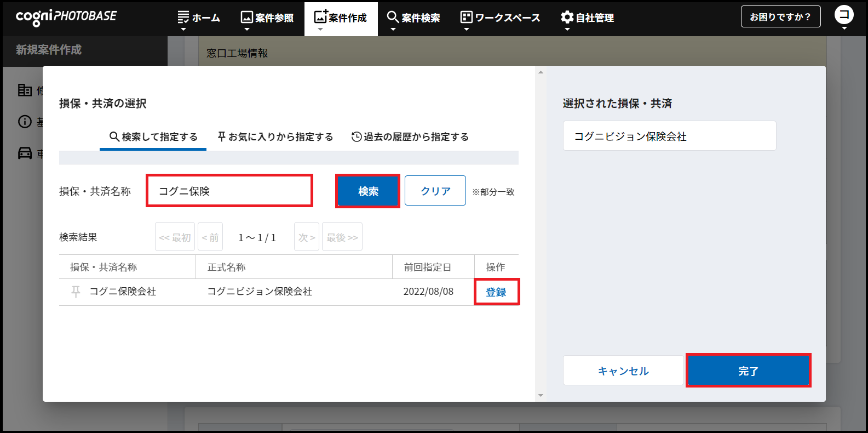
Task: Click the 損保・共済名称 input field
Action: (229, 191)
